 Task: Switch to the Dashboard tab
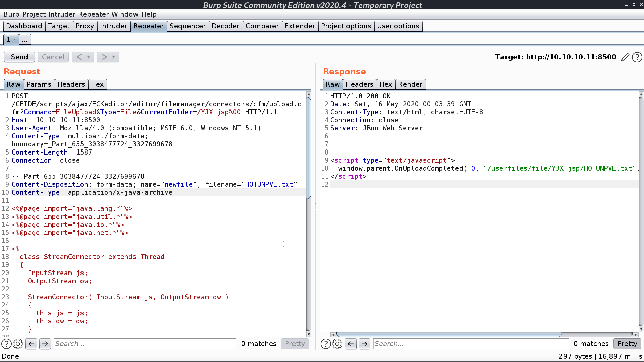coord(24,26)
